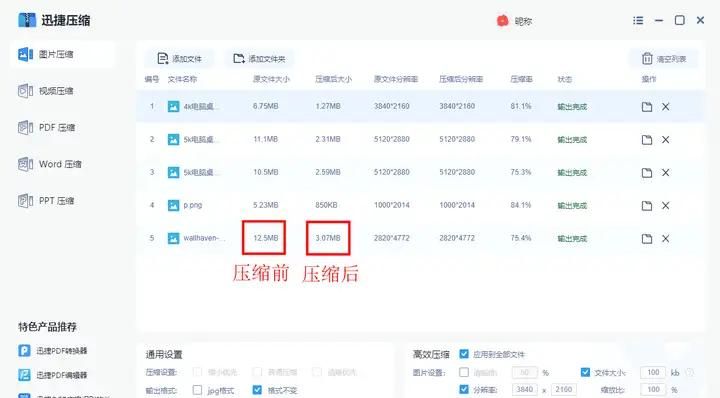720x398 pixels.
Task: Click the original size 5.23MB cell
Action: (265, 205)
